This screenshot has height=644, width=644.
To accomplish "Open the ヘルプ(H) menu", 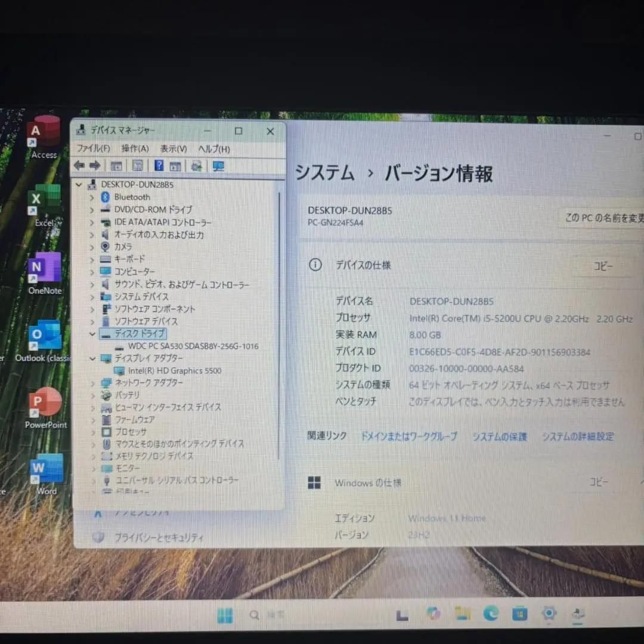I will coord(214,149).
